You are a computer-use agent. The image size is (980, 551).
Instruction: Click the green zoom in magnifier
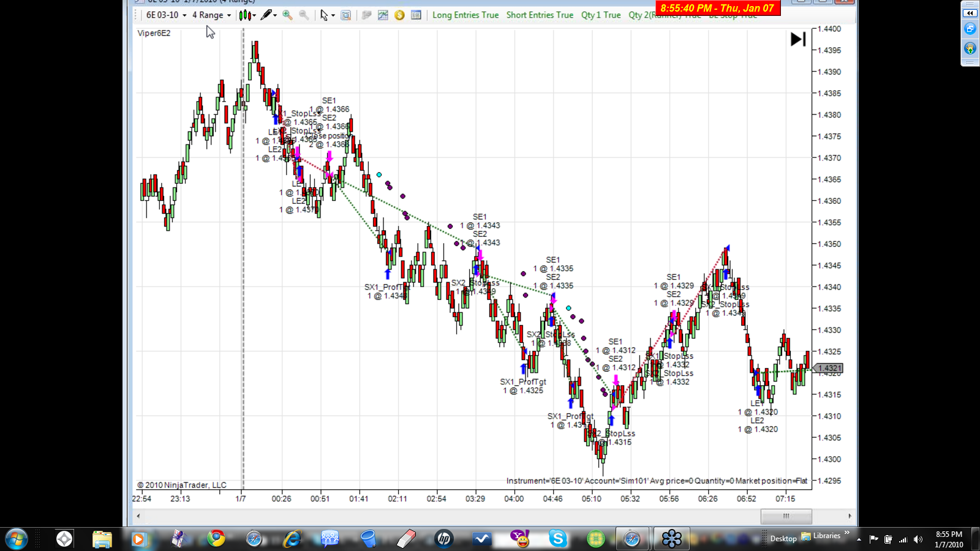[287, 15]
